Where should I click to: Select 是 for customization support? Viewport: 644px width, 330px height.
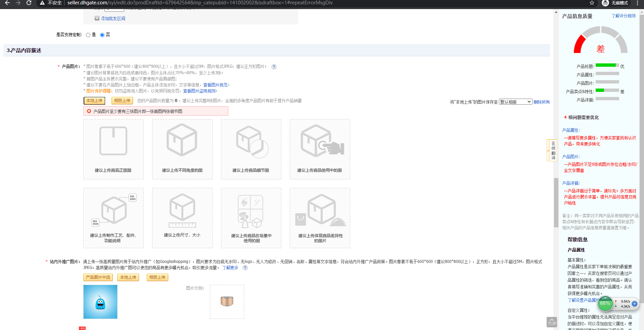coord(88,35)
